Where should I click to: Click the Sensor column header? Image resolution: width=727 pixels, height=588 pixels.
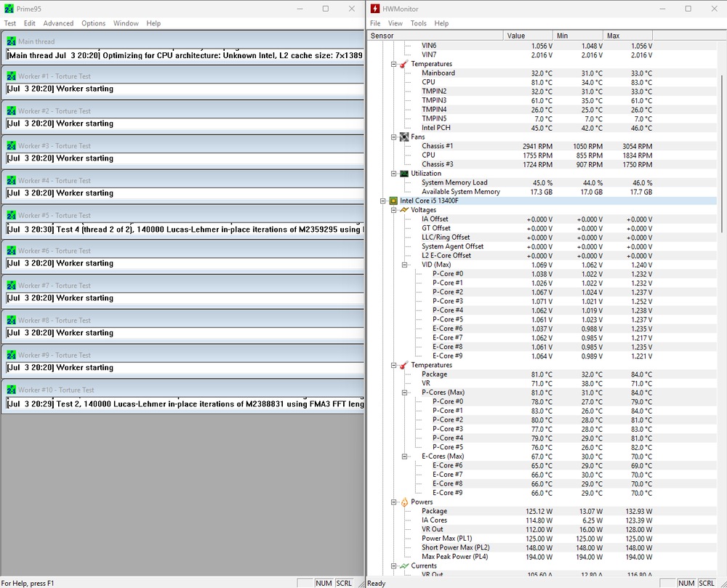coord(435,36)
